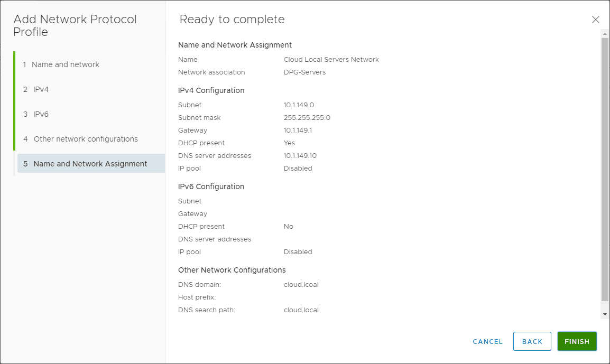This screenshot has height=364, width=610.
Task: Cancel the wizard
Action: 487,342
